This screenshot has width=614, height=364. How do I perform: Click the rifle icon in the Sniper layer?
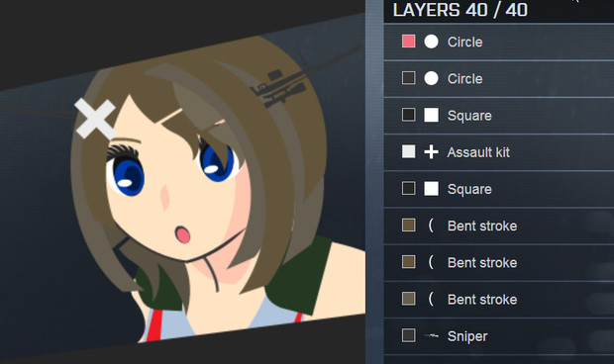[x=432, y=335]
